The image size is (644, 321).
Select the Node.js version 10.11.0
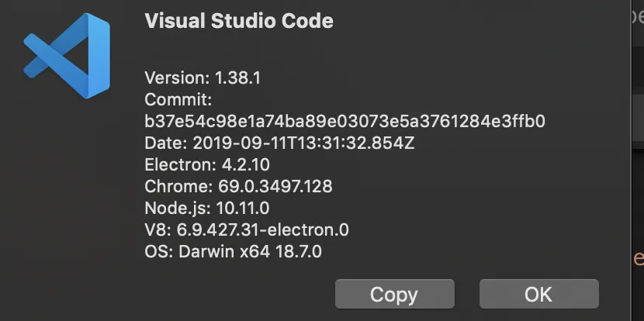pos(241,209)
